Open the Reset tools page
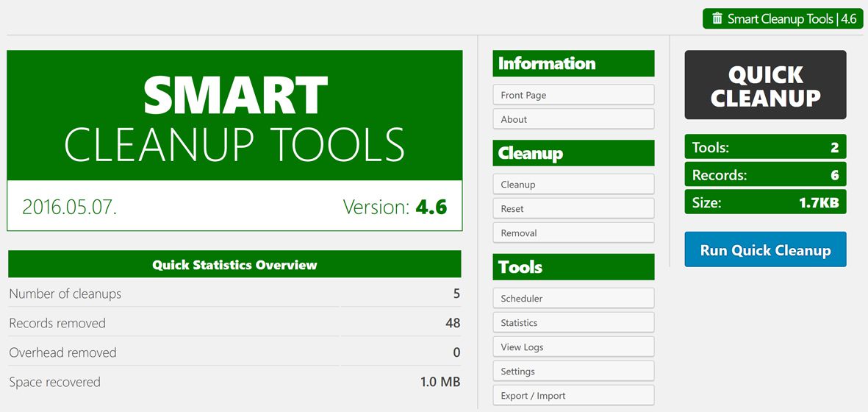The height and width of the screenshot is (412, 868). pos(573,209)
